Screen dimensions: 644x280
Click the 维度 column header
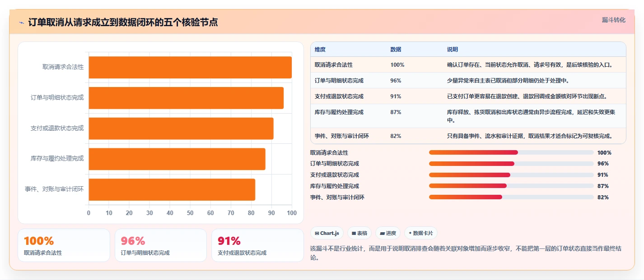[320, 49]
